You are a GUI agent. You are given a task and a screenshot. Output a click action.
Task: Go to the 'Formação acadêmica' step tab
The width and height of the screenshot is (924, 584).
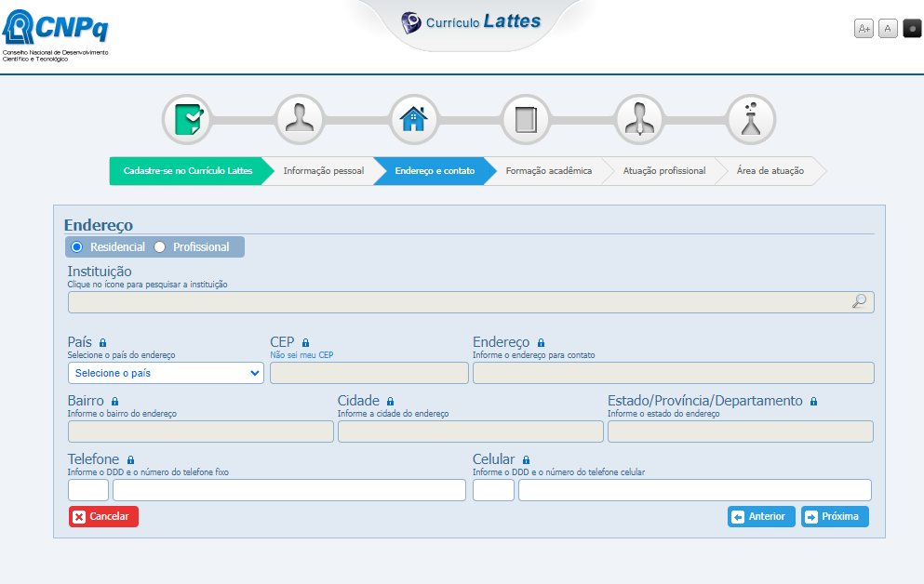pos(548,171)
